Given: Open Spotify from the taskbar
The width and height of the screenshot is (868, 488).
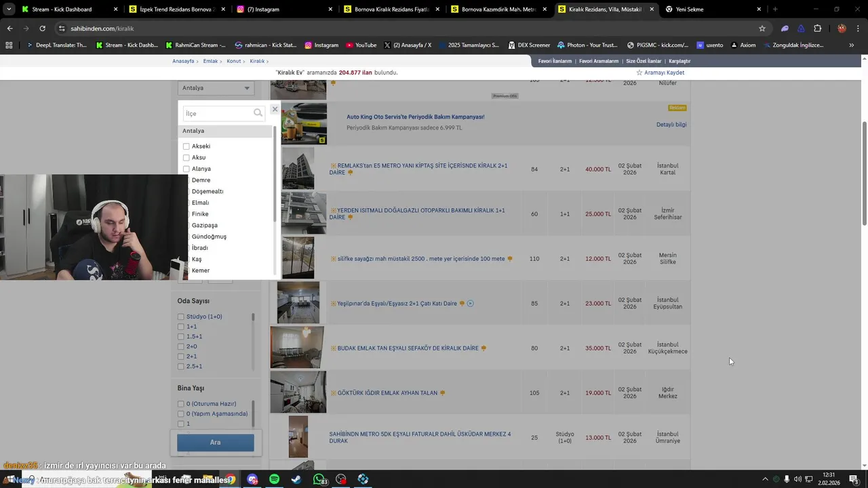Looking at the screenshot, I should pyautogui.click(x=274, y=479).
